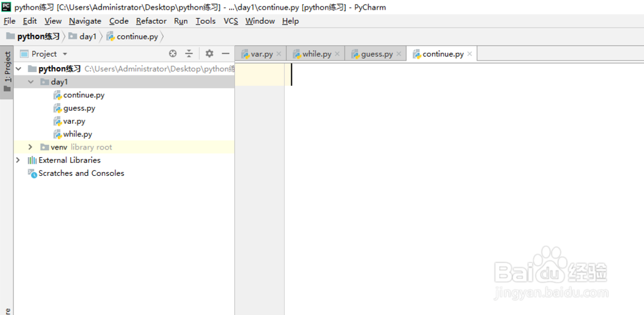Viewport: 644px width, 315px height.
Task: Open the Edit menu
Action: [x=30, y=21]
